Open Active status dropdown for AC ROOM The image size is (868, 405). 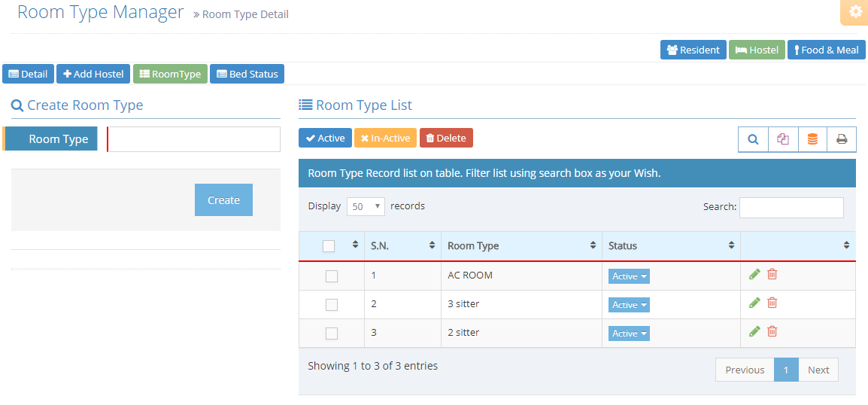point(629,276)
